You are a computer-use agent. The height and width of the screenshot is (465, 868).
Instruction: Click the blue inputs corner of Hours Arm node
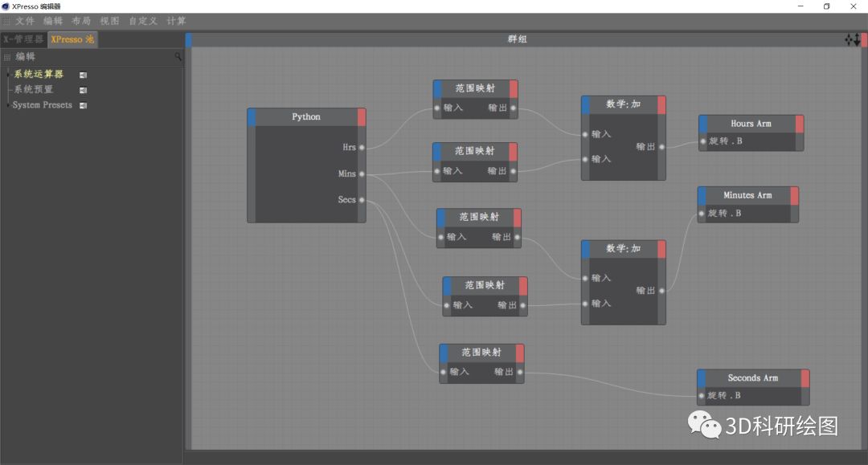(703, 124)
